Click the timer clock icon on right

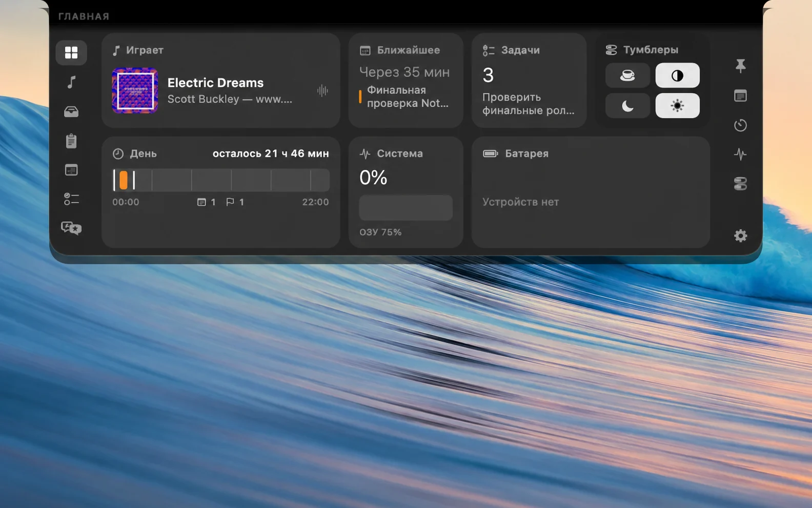[740, 125]
